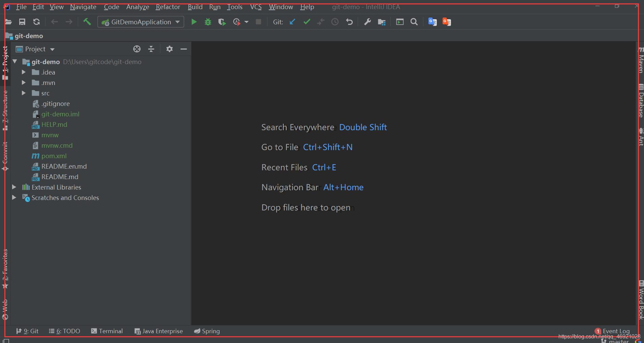Screen dimensions: 644x343
Task: Open Project Structure icon
Action: (382, 22)
